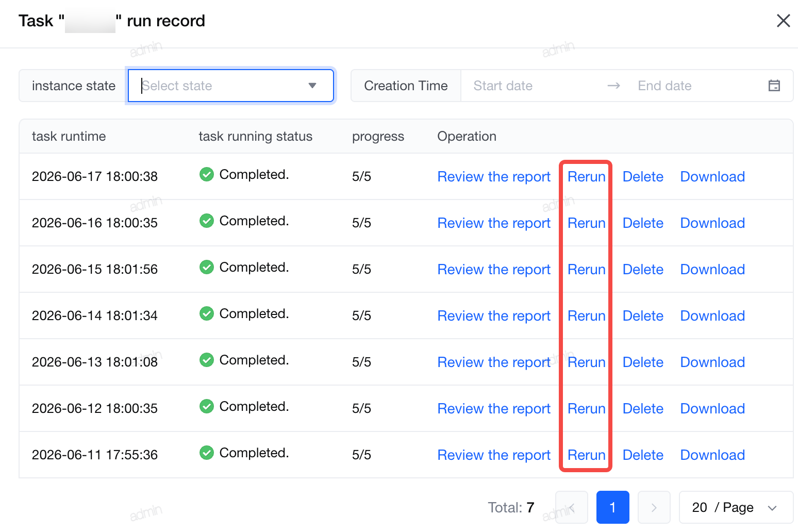Rerun the 2026-06-12 18:00:35 run

[586, 408]
